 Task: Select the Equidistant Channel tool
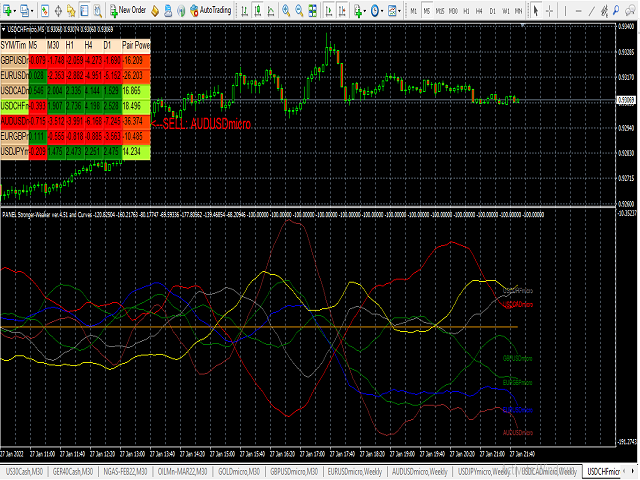[x=604, y=11]
